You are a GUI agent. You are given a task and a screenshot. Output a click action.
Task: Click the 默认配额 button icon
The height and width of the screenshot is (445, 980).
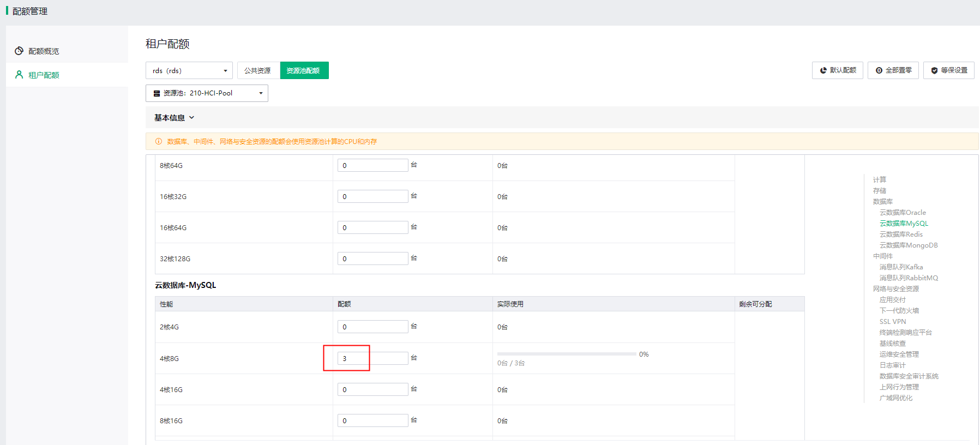[x=823, y=70]
